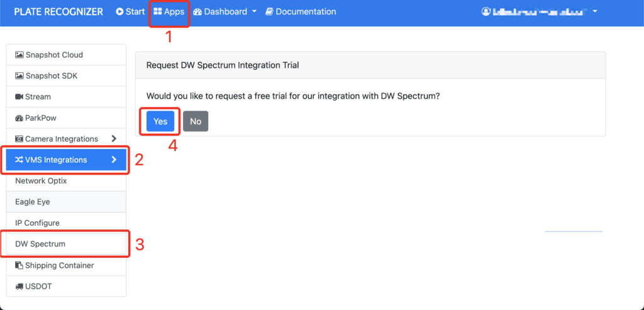Open the Dashboard dropdown arrow
The image size is (644, 310).
coord(254,12)
